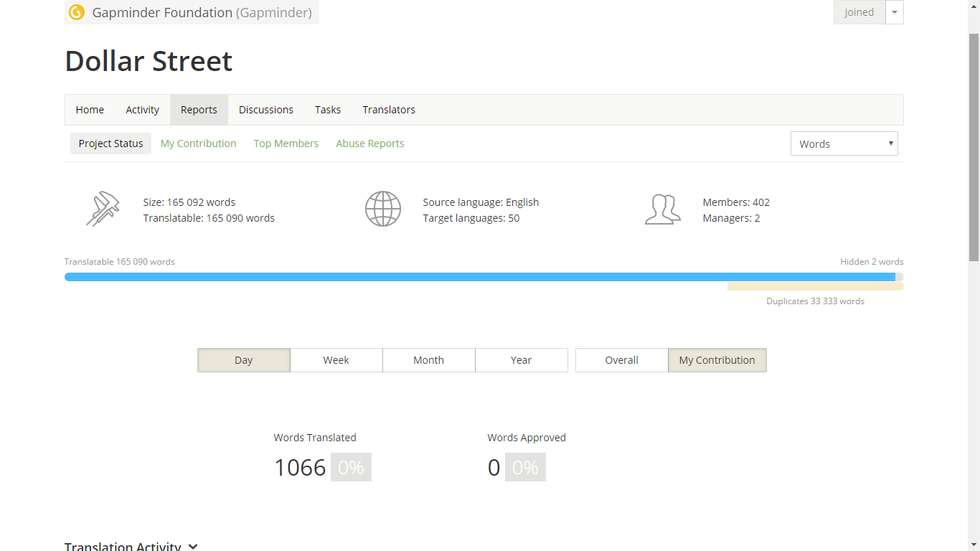Click the 'Translatable: 165 090 words' stat text
Screen dimensions: 980x551
209,218
